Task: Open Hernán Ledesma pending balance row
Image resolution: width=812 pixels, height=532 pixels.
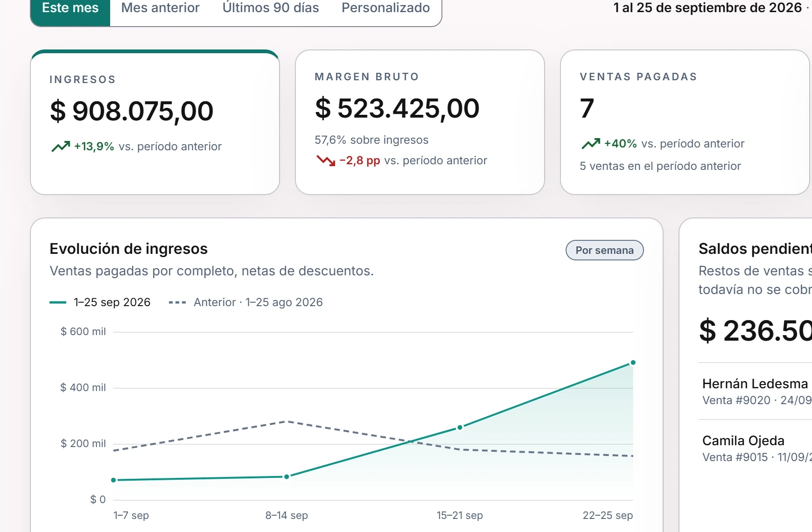Action: tap(755, 392)
